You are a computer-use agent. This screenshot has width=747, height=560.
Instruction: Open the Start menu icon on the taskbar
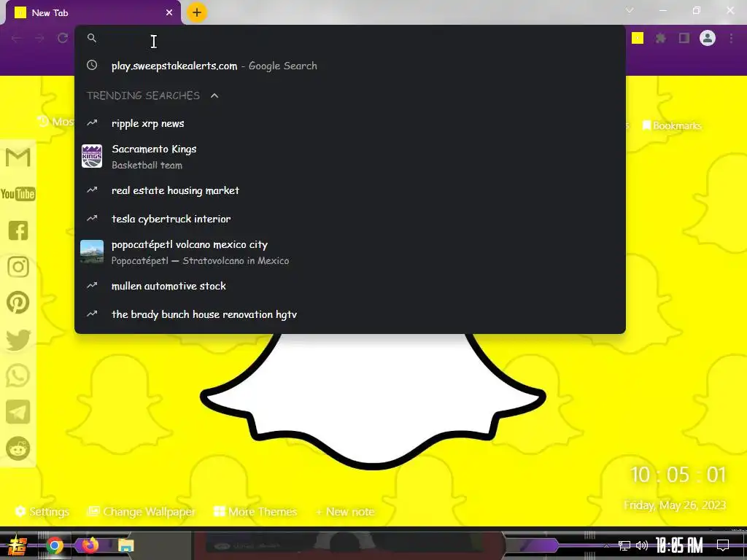click(x=18, y=545)
